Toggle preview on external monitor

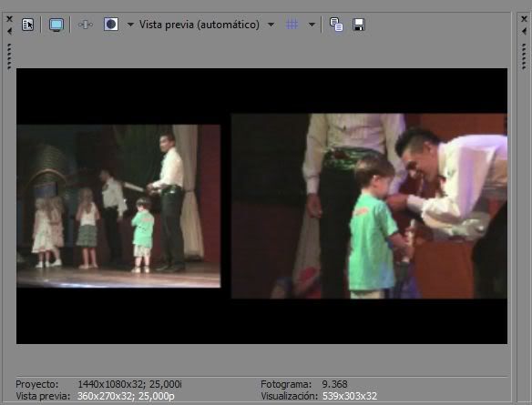[56, 25]
